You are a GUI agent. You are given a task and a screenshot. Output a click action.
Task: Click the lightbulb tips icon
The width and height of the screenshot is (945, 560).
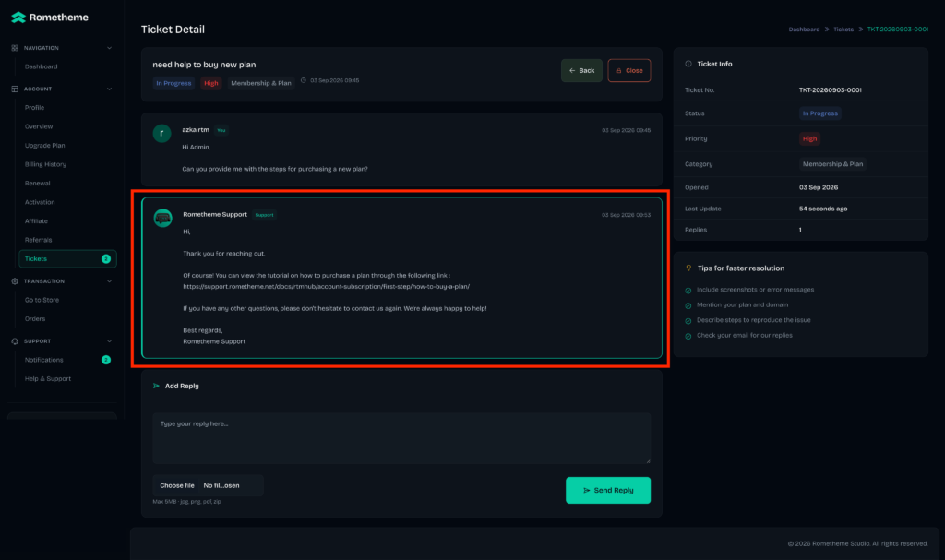pyautogui.click(x=688, y=268)
